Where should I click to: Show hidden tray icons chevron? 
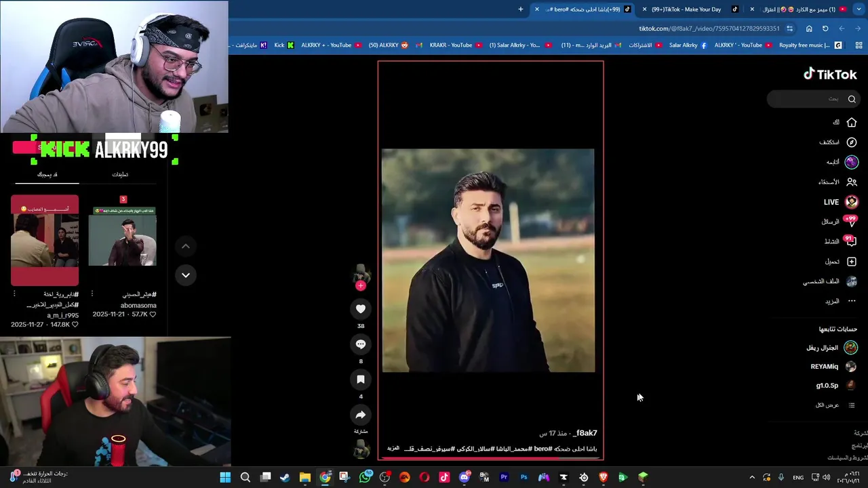click(x=752, y=477)
